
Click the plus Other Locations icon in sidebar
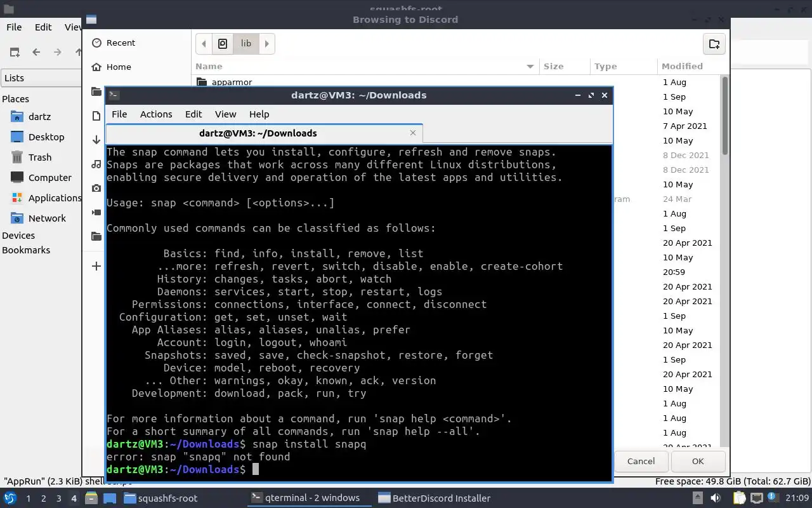coord(96,266)
